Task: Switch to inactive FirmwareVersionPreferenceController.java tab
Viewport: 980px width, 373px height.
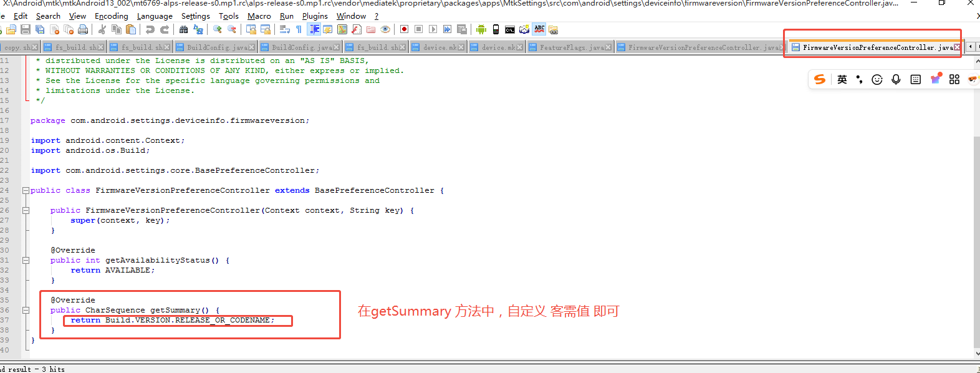Action: (x=699, y=47)
